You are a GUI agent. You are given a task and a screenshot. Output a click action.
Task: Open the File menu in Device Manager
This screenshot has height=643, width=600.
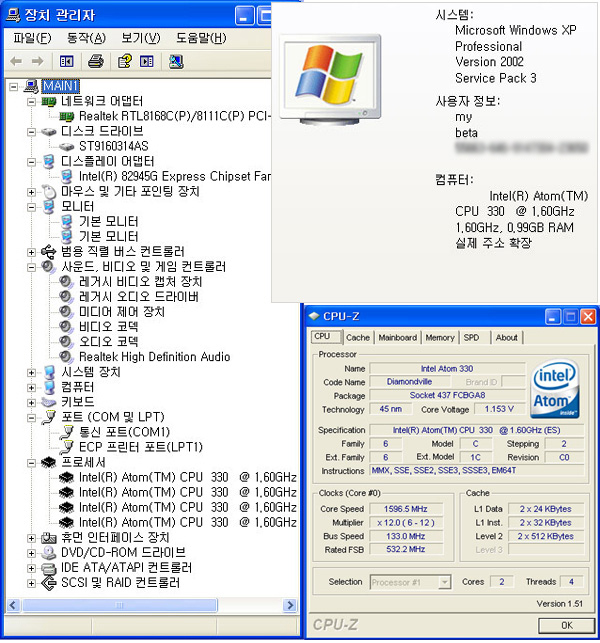pos(32,38)
